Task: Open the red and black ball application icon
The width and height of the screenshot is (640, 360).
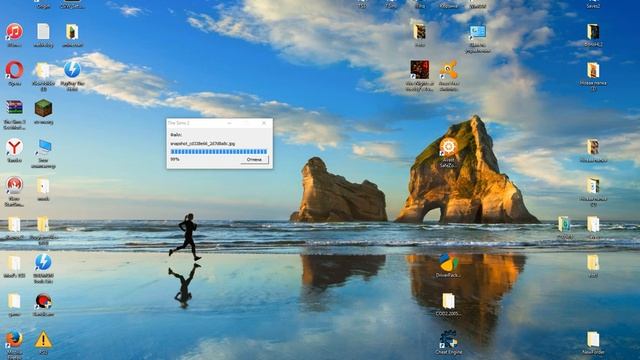Action: (x=43, y=302)
